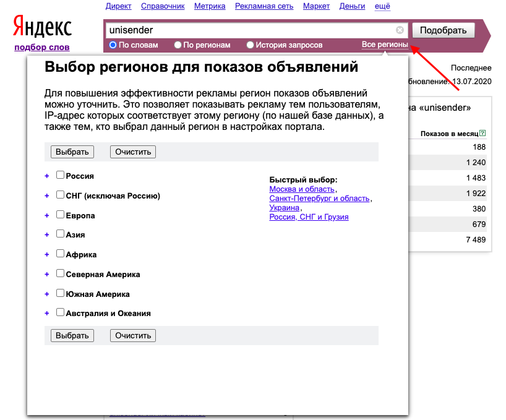This screenshot has width=506, height=420.
Task: Click the help icon next to Показов в месяц
Action: point(482,133)
